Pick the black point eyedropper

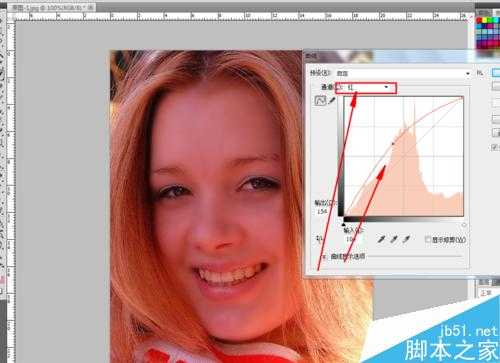pos(381,239)
